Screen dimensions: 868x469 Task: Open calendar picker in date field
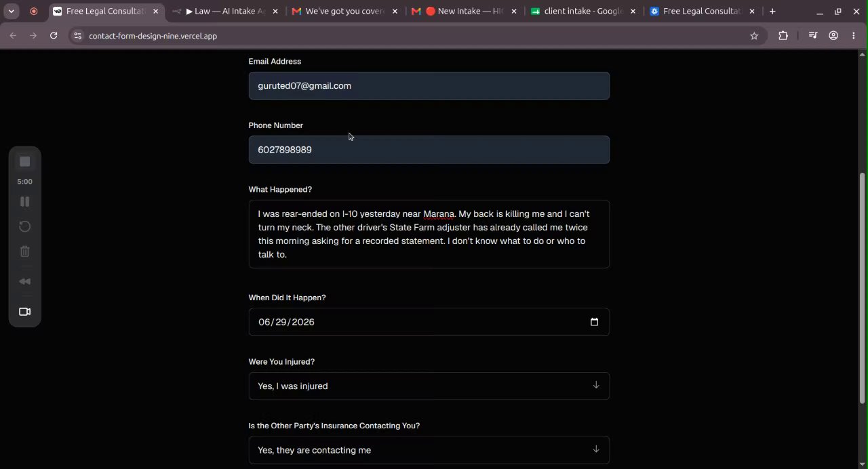(595, 322)
